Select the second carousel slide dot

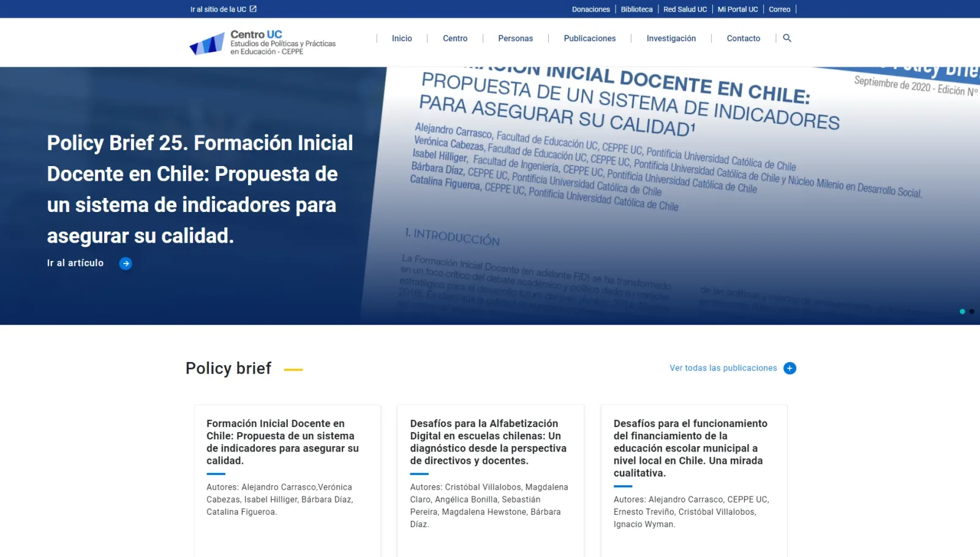[x=971, y=312]
